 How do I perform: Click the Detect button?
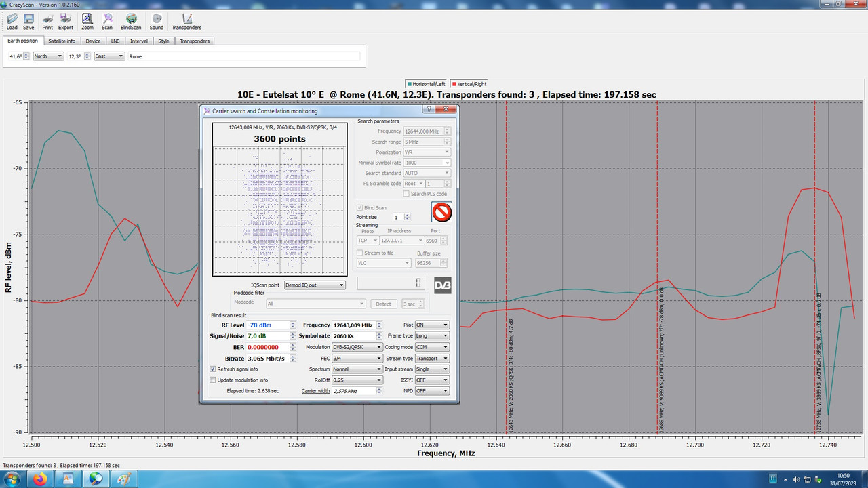point(384,304)
